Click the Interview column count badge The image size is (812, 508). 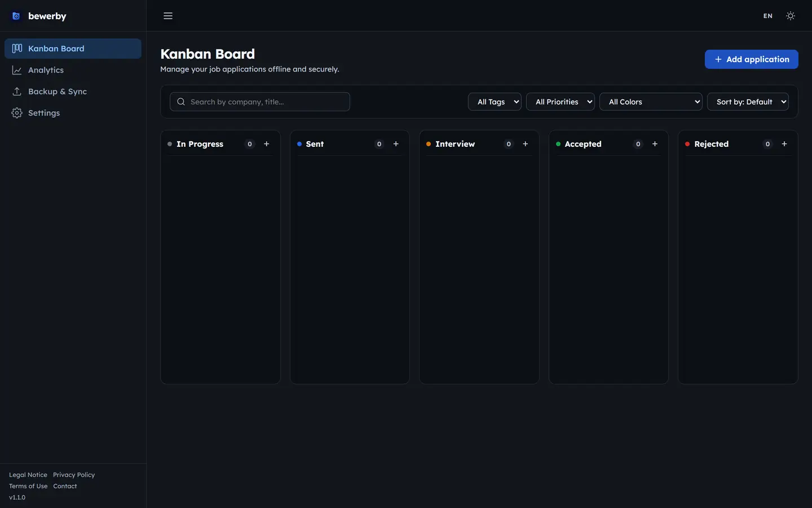[x=509, y=144]
